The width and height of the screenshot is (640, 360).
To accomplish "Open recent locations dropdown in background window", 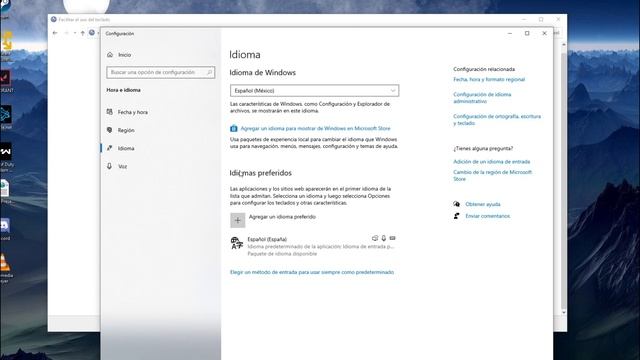I will [x=75, y=33].
